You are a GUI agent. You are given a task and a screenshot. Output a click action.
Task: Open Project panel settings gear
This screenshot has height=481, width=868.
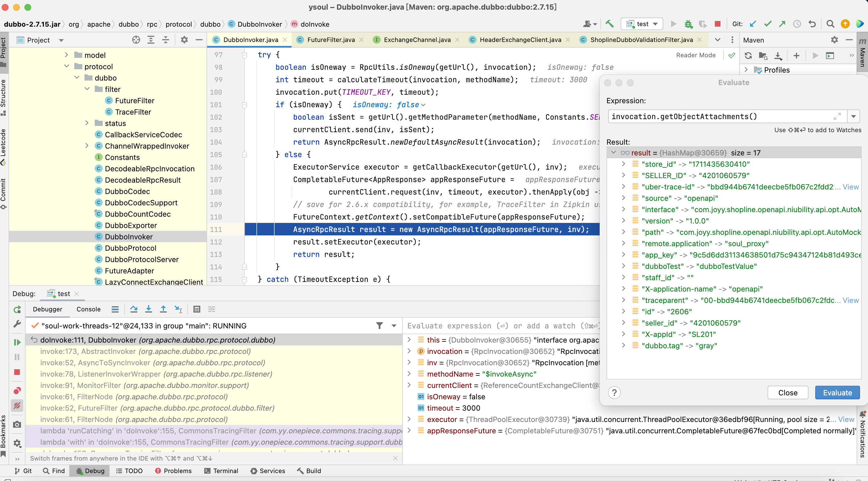tap(184, 40)
